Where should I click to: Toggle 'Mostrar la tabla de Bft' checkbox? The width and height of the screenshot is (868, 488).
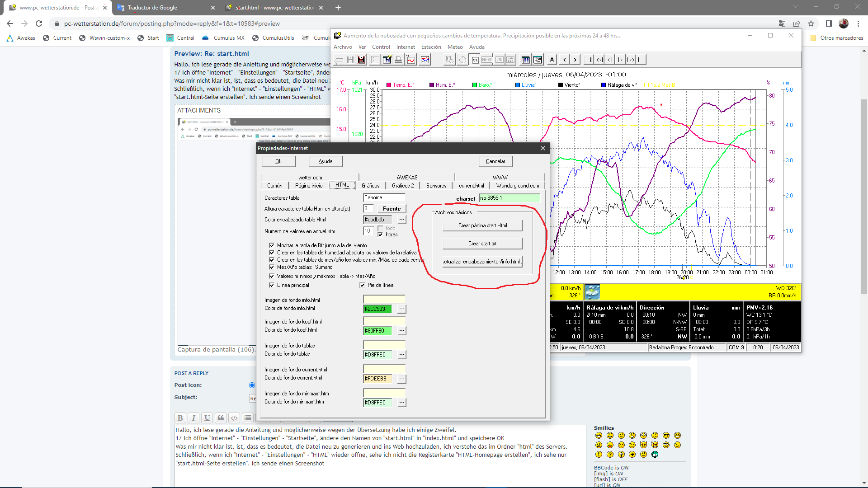pos(272,245)
